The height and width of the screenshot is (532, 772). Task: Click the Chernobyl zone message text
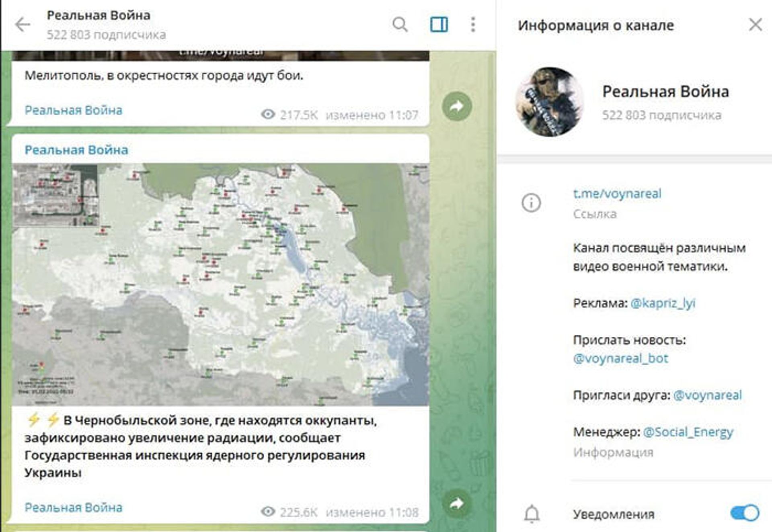click(200, 446)
